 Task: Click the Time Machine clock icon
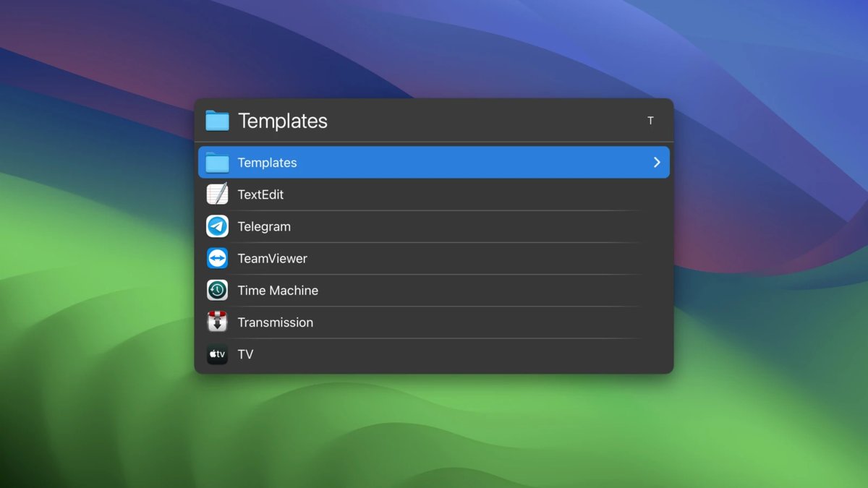pos(217,290)
